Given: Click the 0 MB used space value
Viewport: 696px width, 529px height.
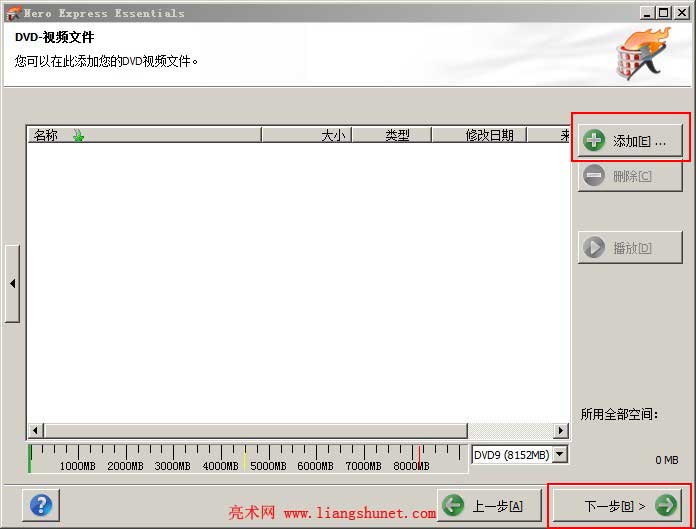Looking at the screenshot, I should pyautogui.click(x=667, y=460).
